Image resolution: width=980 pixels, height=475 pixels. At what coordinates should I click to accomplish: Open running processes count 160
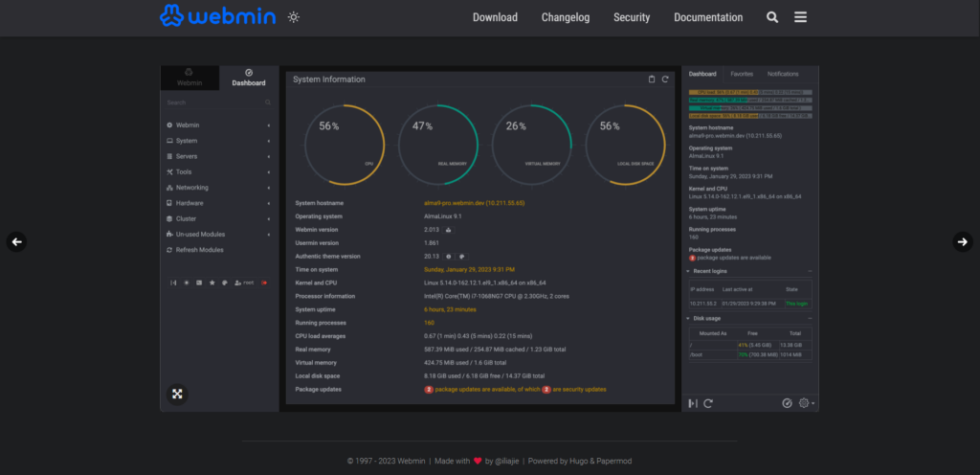(x=429, y=323)
